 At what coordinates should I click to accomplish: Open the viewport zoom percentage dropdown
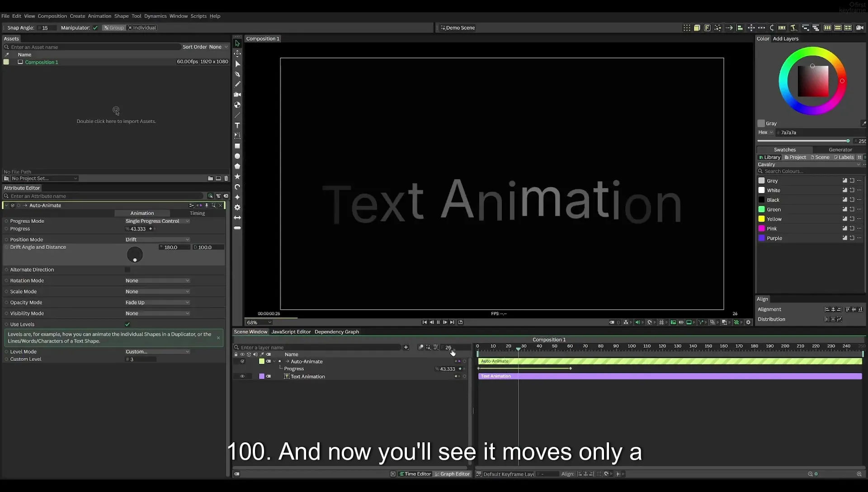(x=259, y=322)
